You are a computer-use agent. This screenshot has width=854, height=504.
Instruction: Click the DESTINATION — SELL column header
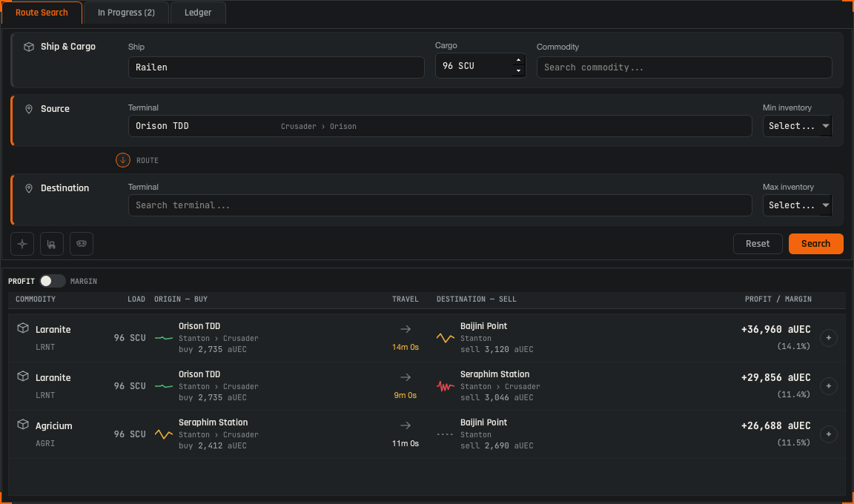477,299
